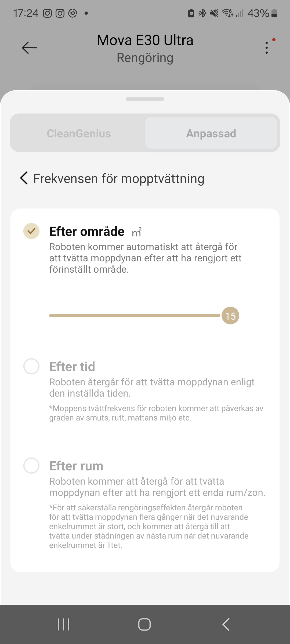Tap the Efter rum heading text

tap(76, 466)
